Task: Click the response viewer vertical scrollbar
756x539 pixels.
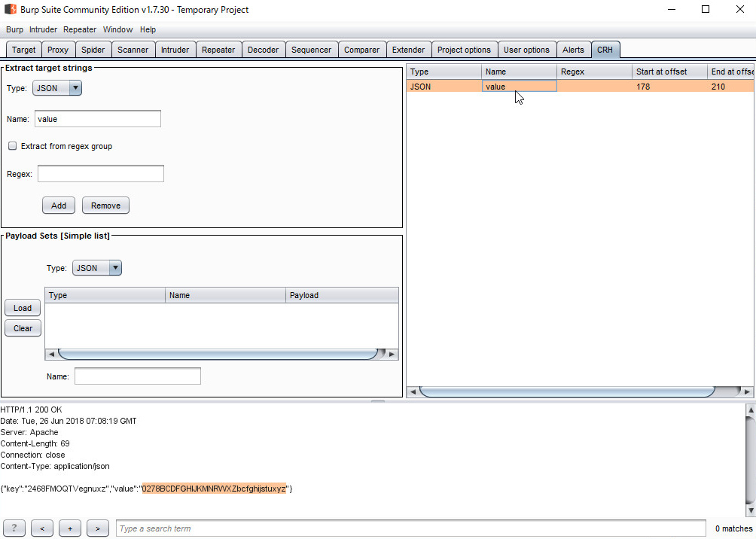Action: (751, 461)
